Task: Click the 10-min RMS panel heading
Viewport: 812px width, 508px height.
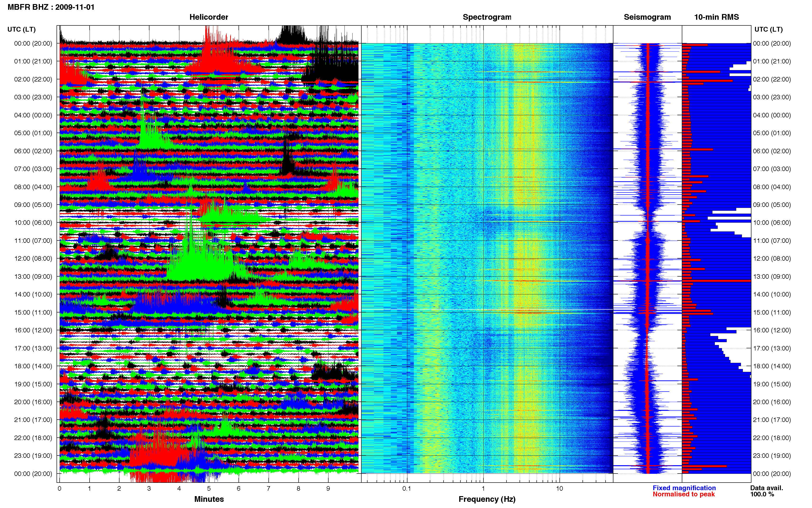Action: 716,17
